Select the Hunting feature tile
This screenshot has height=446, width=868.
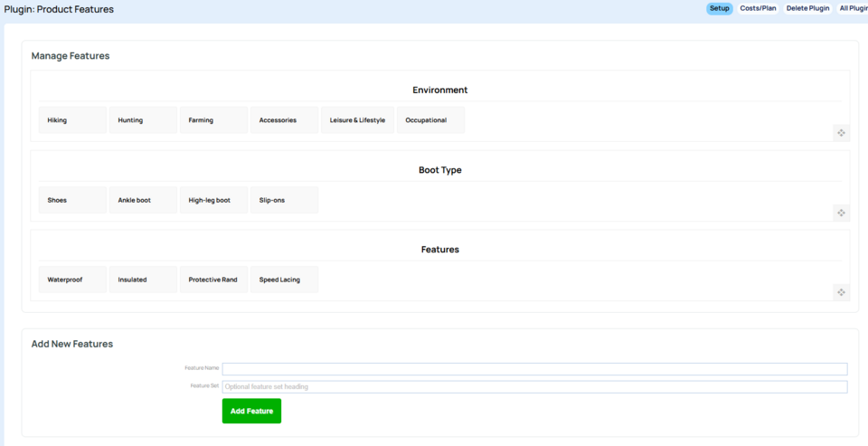click(143, 120)
